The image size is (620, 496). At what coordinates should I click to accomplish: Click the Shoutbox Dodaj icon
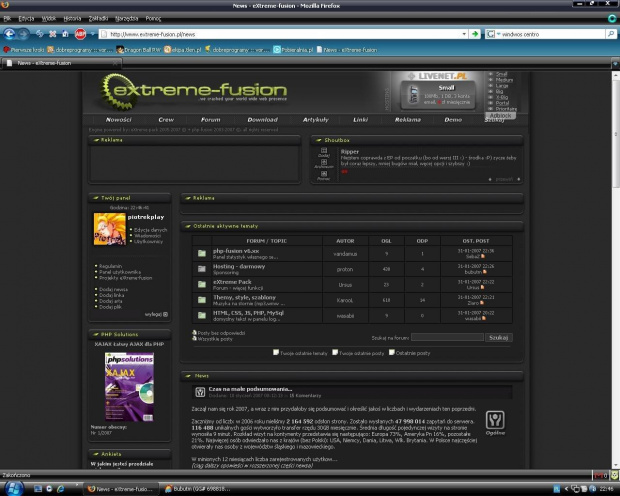click(x=324, y=152)
